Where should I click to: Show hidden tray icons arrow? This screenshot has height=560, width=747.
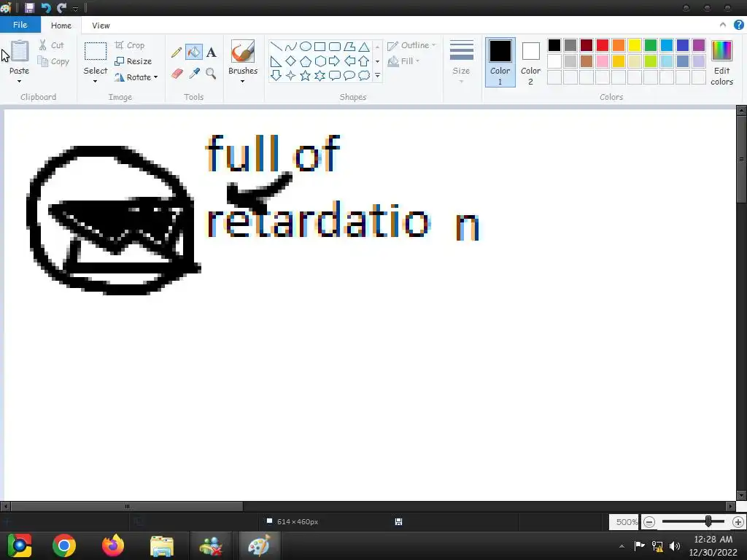[x=622, y=546]
